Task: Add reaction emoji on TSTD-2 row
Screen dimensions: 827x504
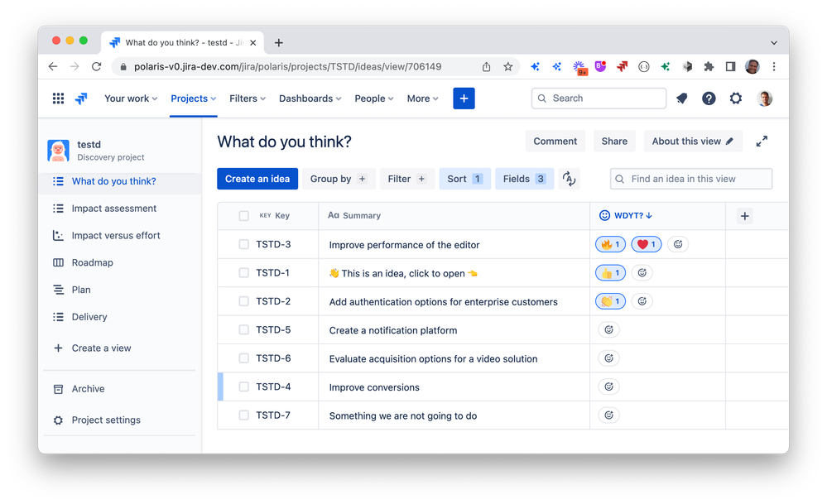Action: coord(642,301)
